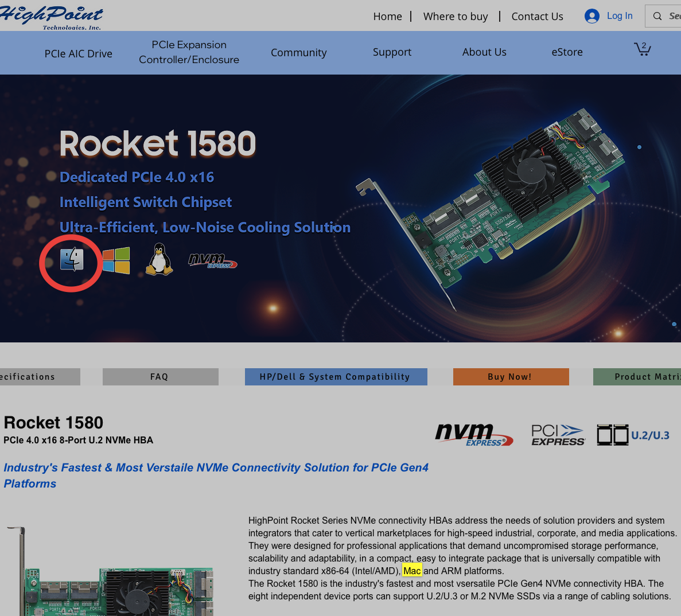Open the eStore menu
Screen dimensions: 681x616
tap(567, 52)
